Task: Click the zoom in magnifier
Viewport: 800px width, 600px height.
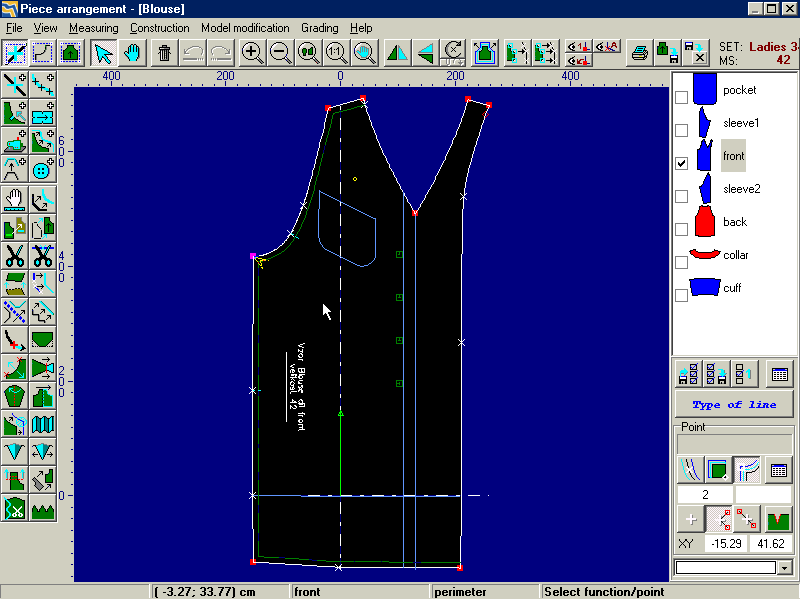Action: 253,53
